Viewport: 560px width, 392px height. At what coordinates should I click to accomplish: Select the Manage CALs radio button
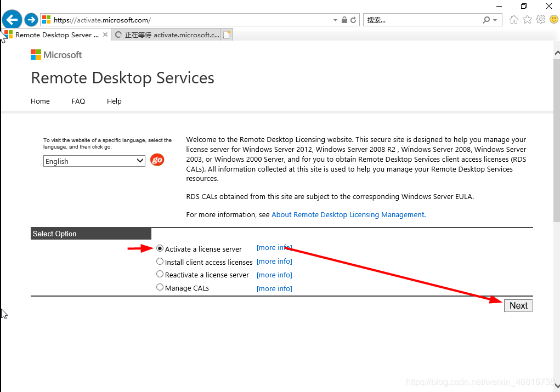(x=160, y=287)
